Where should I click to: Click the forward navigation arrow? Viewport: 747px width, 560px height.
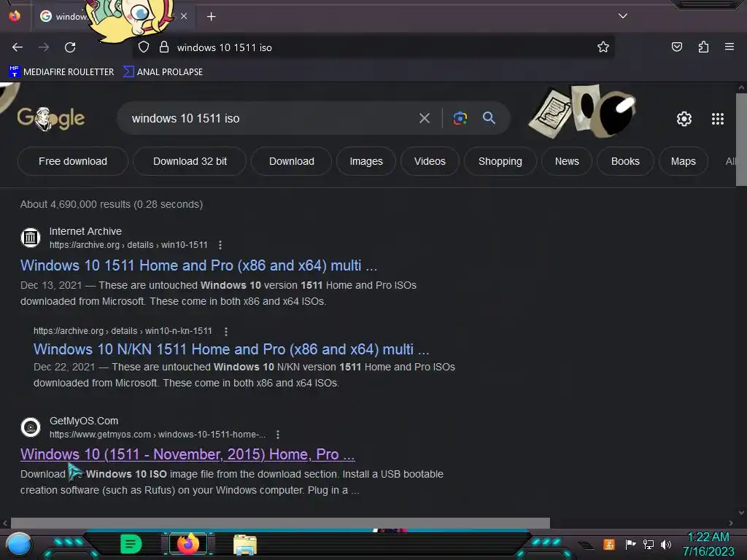tap(44, 47)
